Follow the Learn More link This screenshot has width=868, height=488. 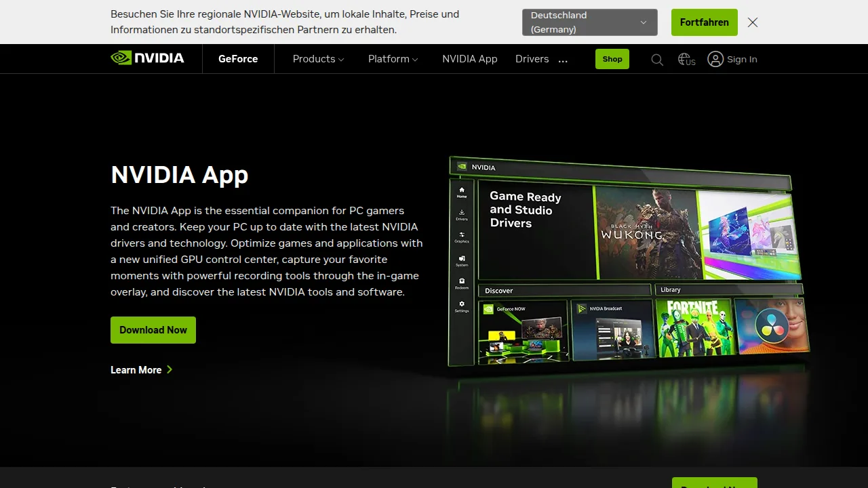click(142, 370)
